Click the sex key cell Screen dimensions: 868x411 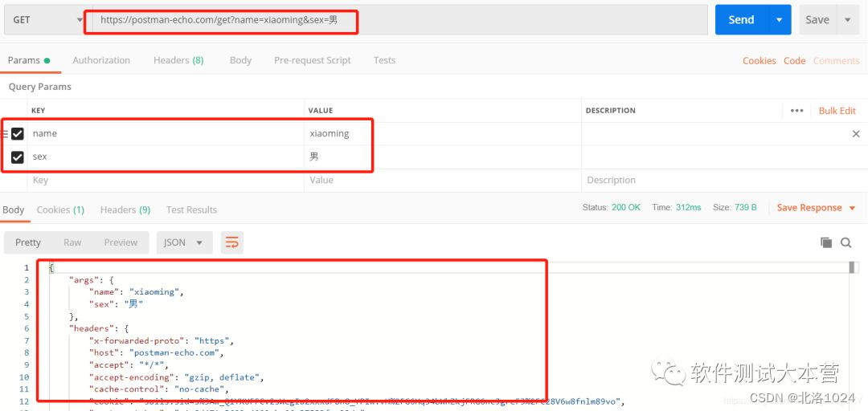click(165, 157)
